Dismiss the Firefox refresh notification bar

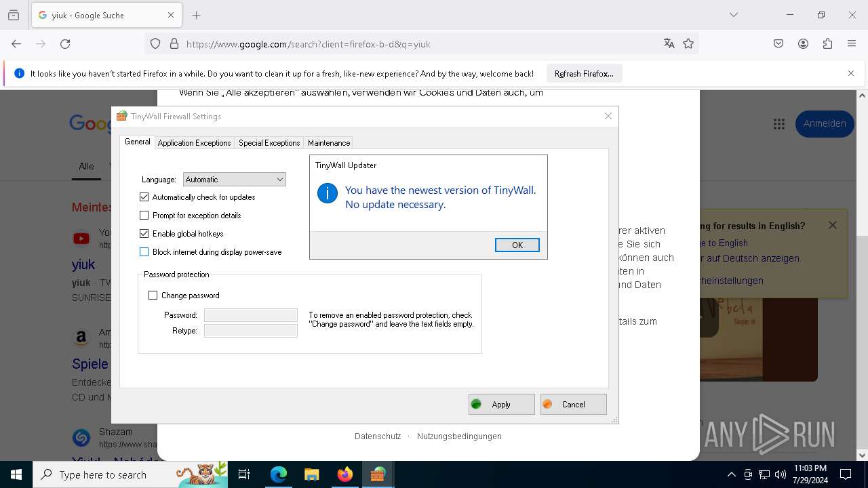tap(851, 73)
